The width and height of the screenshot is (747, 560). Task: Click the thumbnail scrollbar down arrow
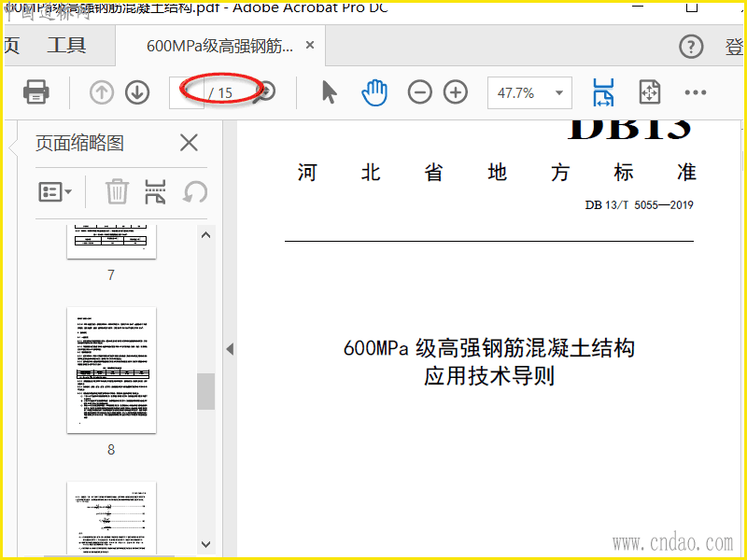tap(205, 544)
